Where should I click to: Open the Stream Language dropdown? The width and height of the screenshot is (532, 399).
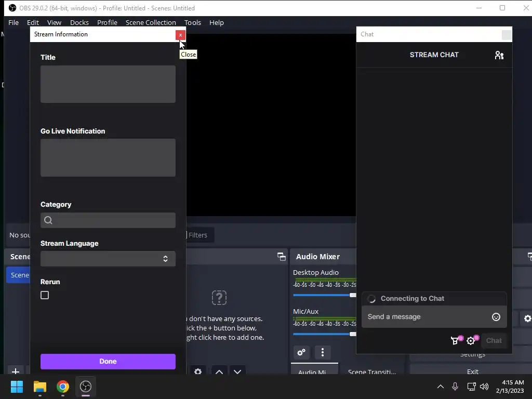[x=108, y=259]
